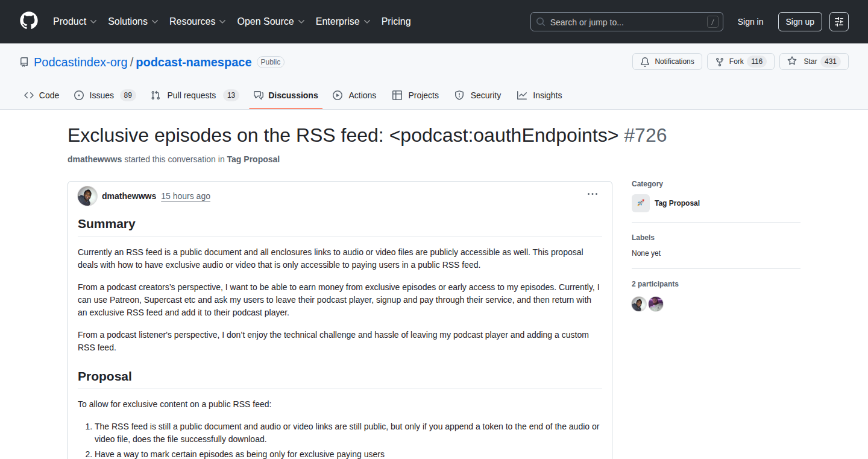Focus the Search or jump to field

point(627,22)
